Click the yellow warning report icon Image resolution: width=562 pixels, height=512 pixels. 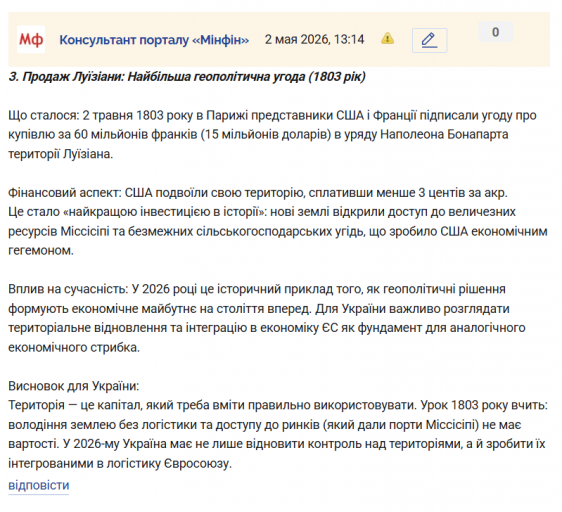click(x=387, y=38)
